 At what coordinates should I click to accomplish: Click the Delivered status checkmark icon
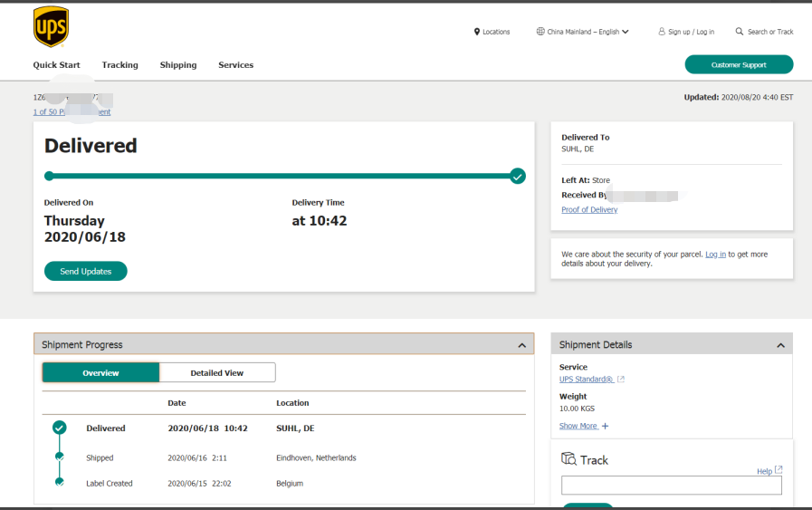60,428
